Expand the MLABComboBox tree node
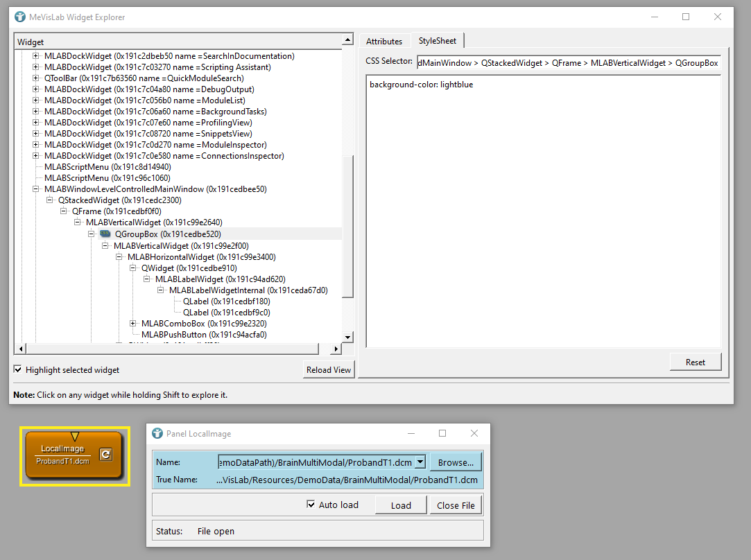 click(133, 324)
